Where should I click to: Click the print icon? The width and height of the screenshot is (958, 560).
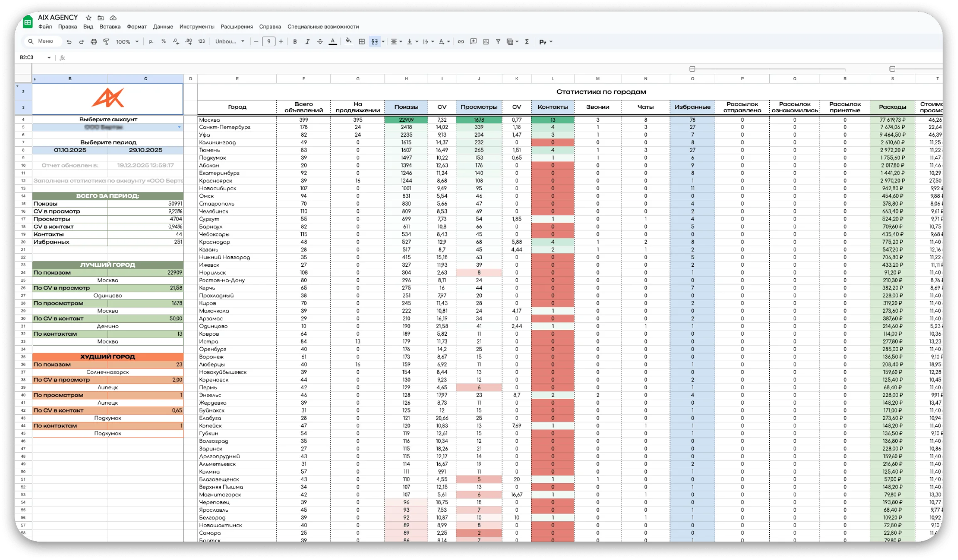click(x=94, y=42)
